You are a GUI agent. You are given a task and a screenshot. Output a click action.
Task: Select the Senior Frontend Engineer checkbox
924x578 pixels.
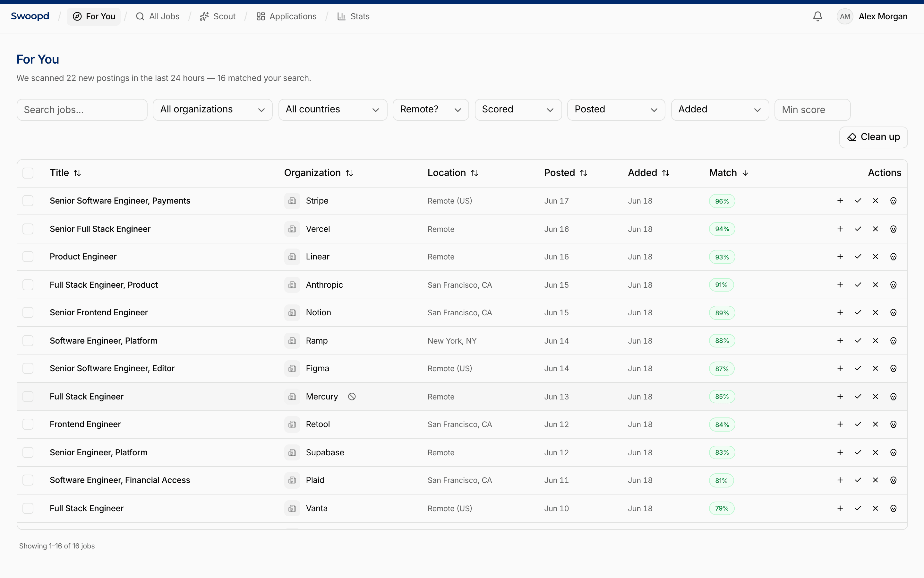tap(28, 312)
